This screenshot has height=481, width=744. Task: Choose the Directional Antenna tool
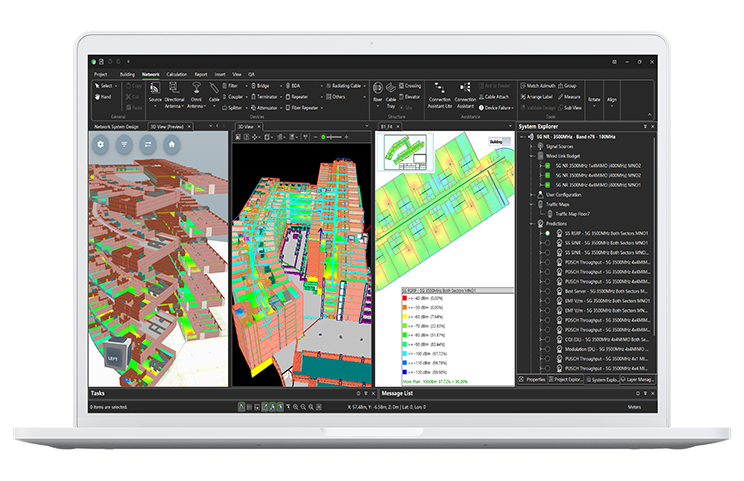(174, 95)
